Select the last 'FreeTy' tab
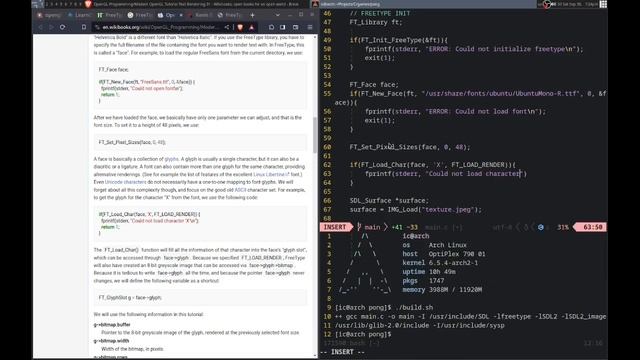 click(229, 15)
